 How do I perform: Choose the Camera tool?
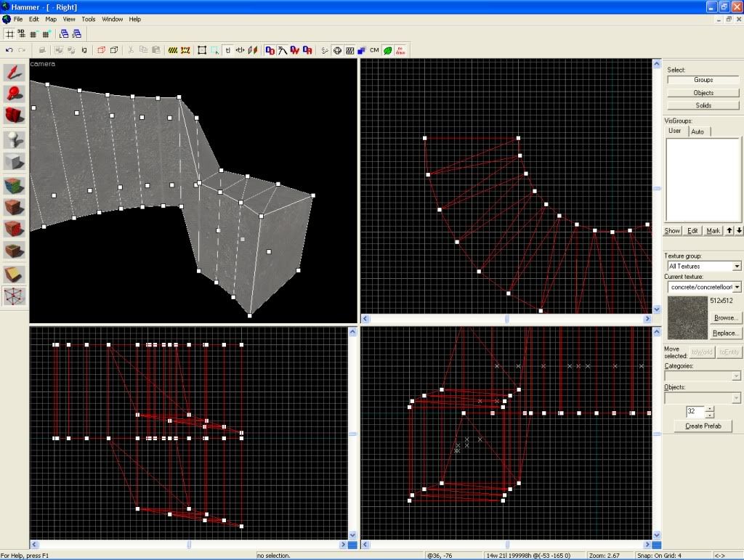[15, 115]
